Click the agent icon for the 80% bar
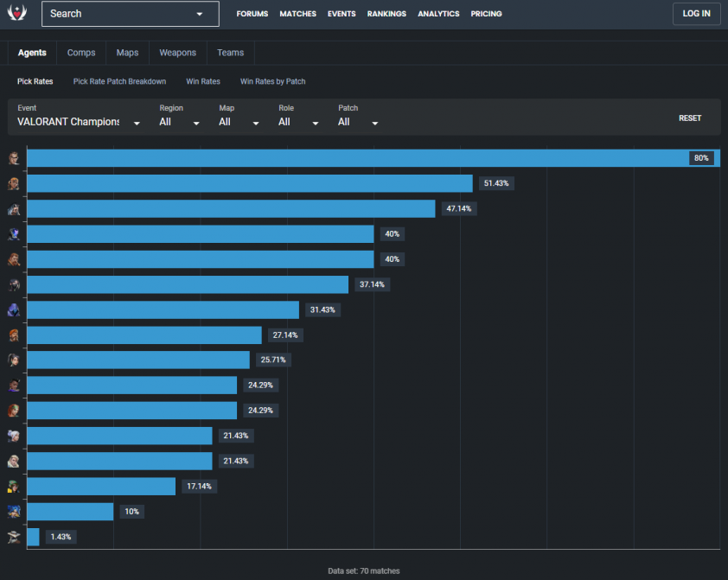Viewport: 728px width, 580px height. pyautogui.click(x=14, y=158)
